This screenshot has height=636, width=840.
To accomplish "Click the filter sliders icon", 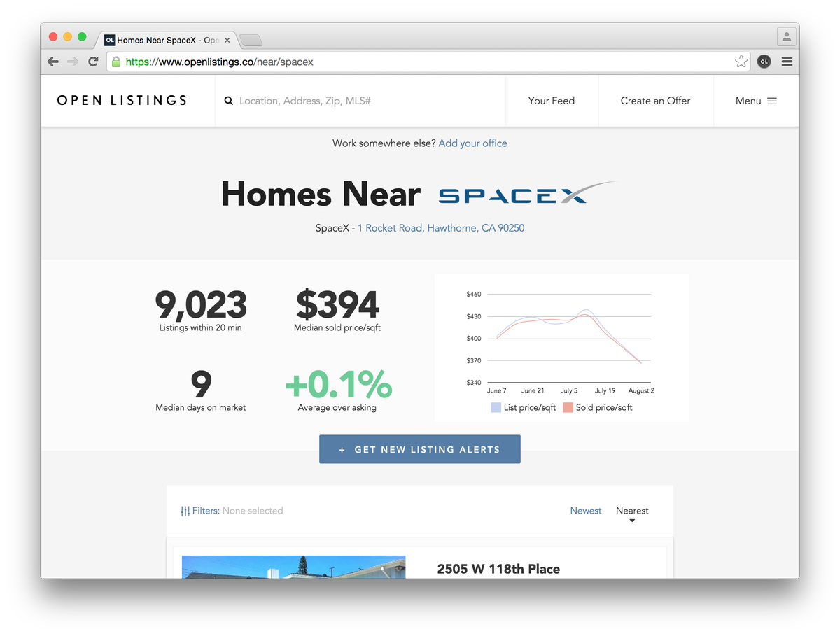I will (x=185, y=511).
